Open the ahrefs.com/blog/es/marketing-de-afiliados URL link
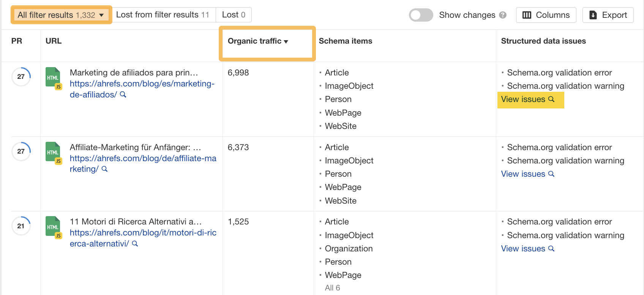The height and width of the screenshot is (295, 644). (x=142, y=84)
